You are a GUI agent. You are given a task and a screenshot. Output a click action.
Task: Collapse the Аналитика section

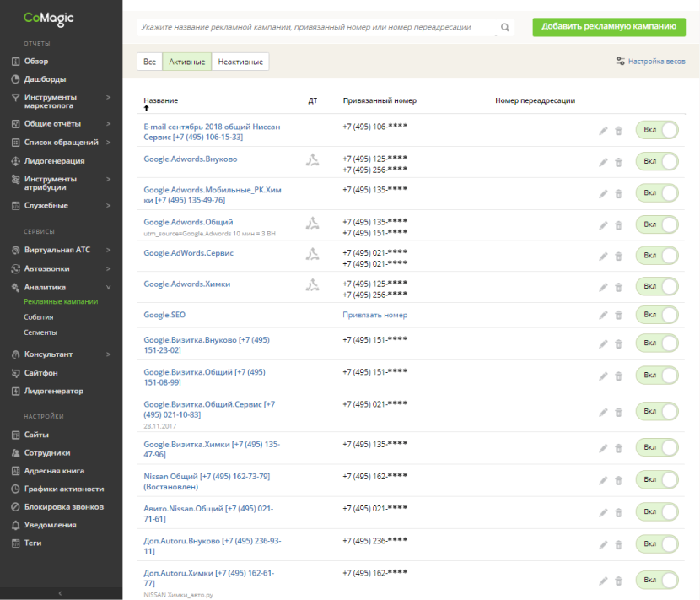point(108,288)
